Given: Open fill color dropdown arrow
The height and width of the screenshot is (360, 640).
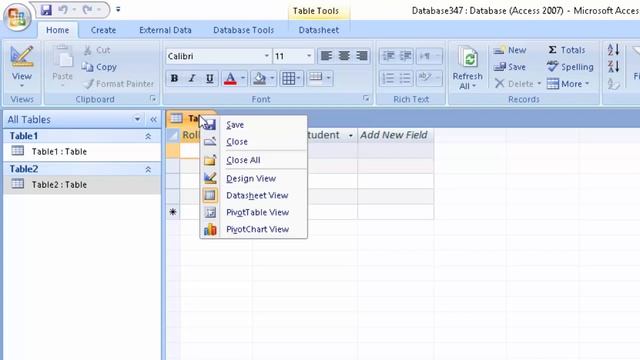Looking at the screenshot, I should [272, 78].
